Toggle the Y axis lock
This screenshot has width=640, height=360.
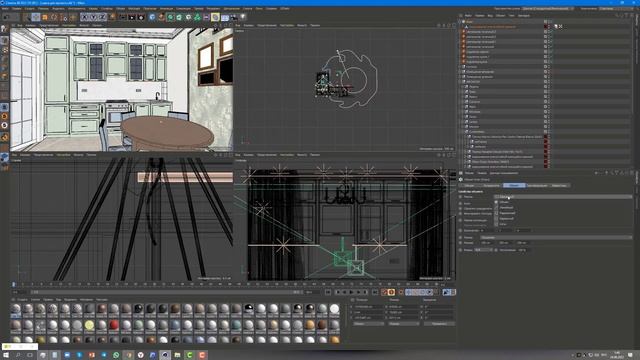[93, 17]
